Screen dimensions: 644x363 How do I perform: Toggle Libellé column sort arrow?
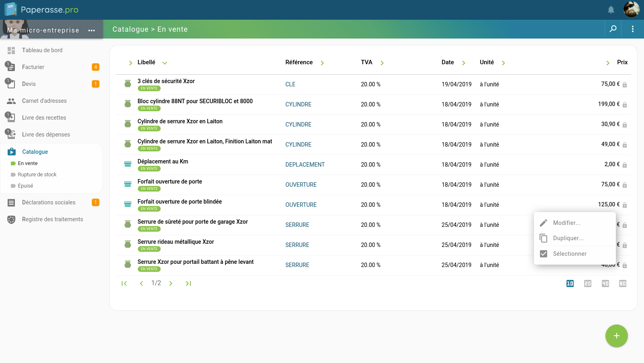coord(165,63)
